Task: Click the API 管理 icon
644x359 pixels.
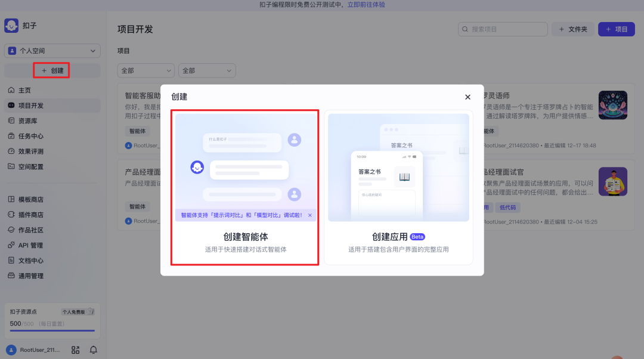Action: 11,245
